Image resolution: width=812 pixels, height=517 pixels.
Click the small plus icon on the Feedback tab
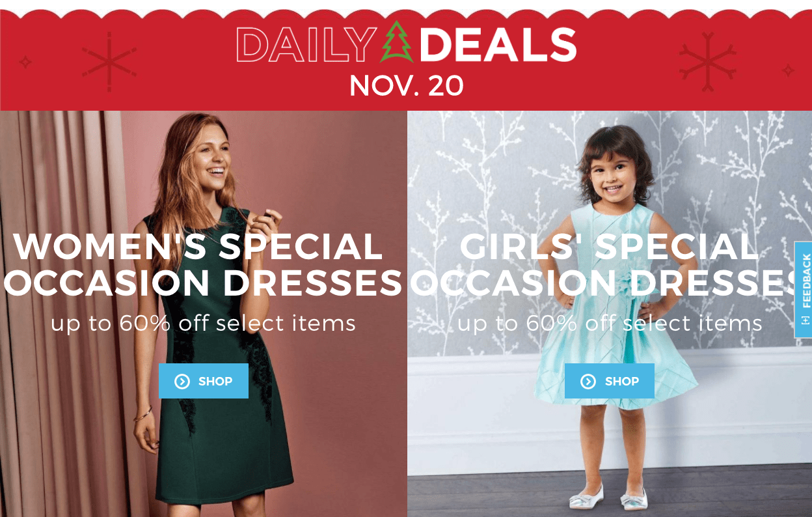pos(805,320)
